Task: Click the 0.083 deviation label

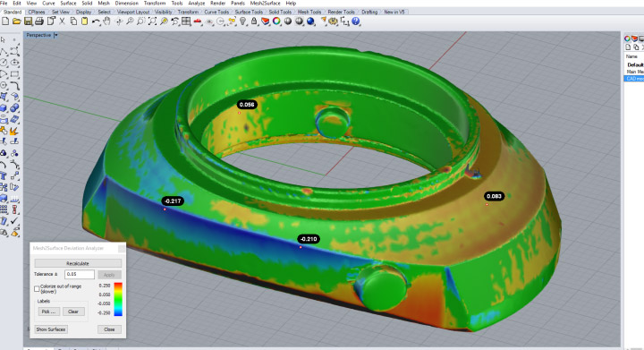Action: (494, 196)
